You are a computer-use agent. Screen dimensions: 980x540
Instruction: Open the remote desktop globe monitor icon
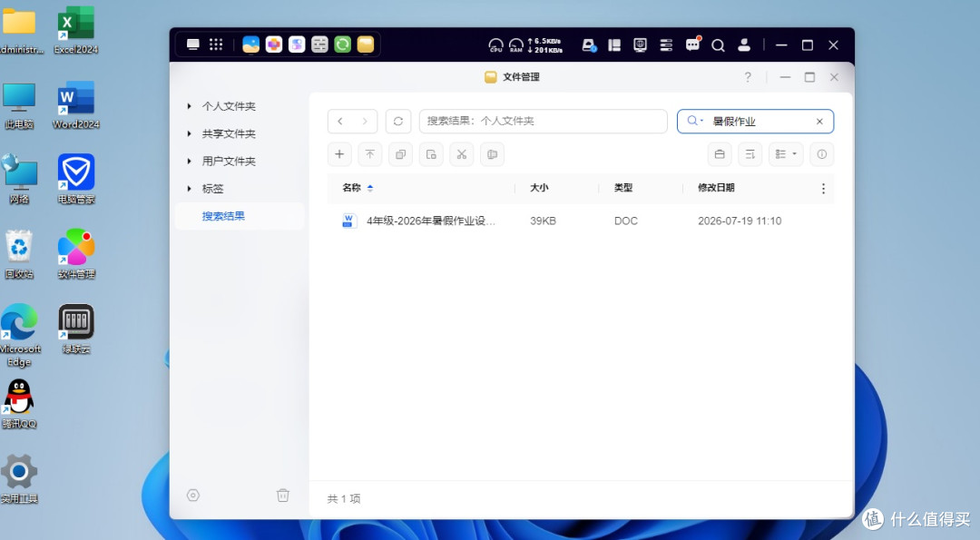pyautogui.click(x=640, y=45)
